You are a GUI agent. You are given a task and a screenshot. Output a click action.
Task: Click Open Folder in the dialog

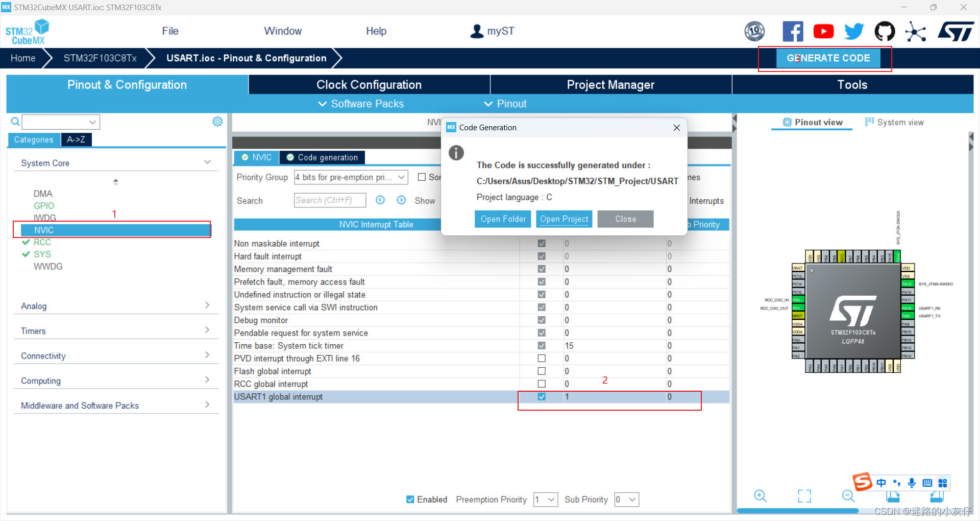503,219
